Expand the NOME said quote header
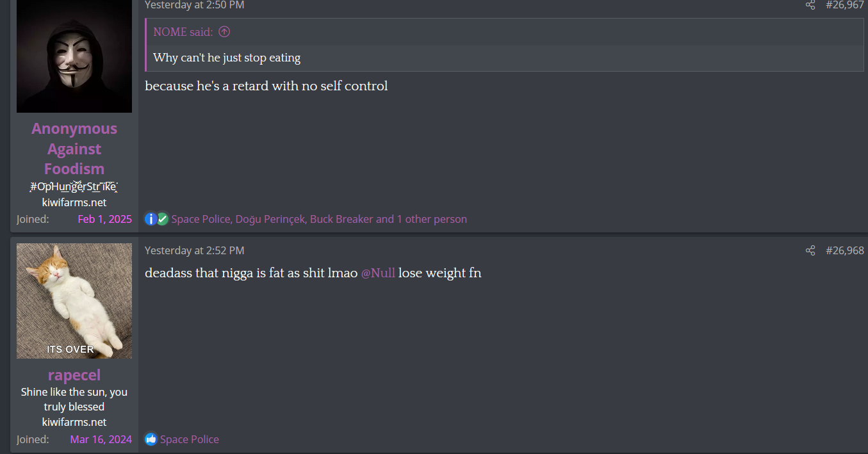The height and width of the screenshot is (454, 868). pos(183,32)
